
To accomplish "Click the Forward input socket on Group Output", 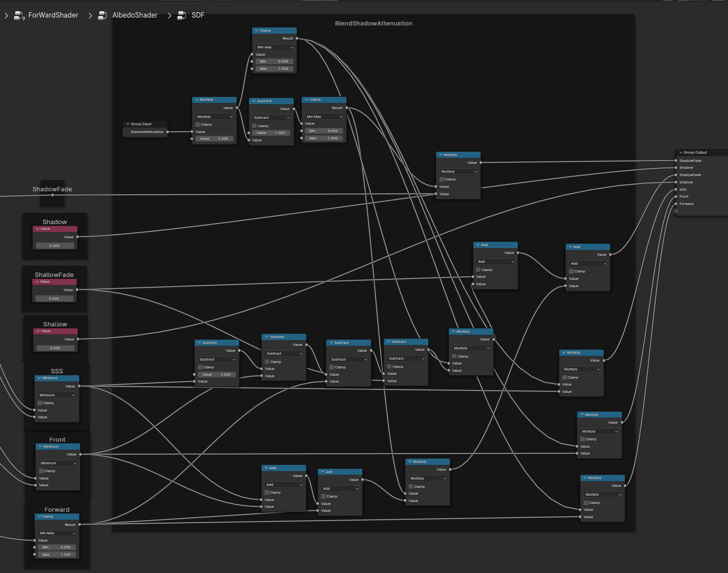I will click(676, 204).
